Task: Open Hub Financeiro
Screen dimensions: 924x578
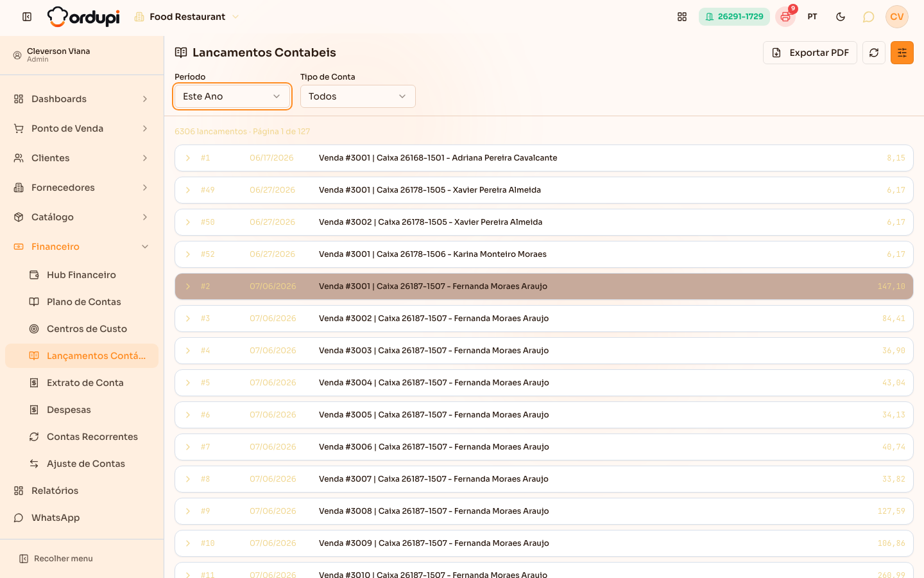Action: click(82, 275)
